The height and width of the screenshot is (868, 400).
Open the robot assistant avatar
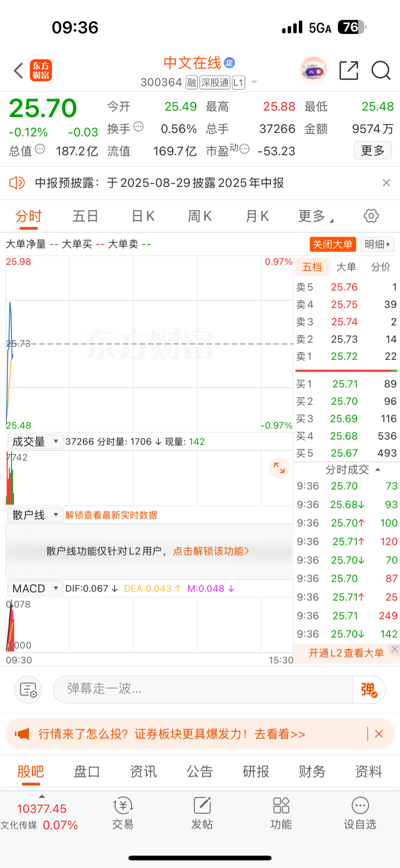pos(313,70)
